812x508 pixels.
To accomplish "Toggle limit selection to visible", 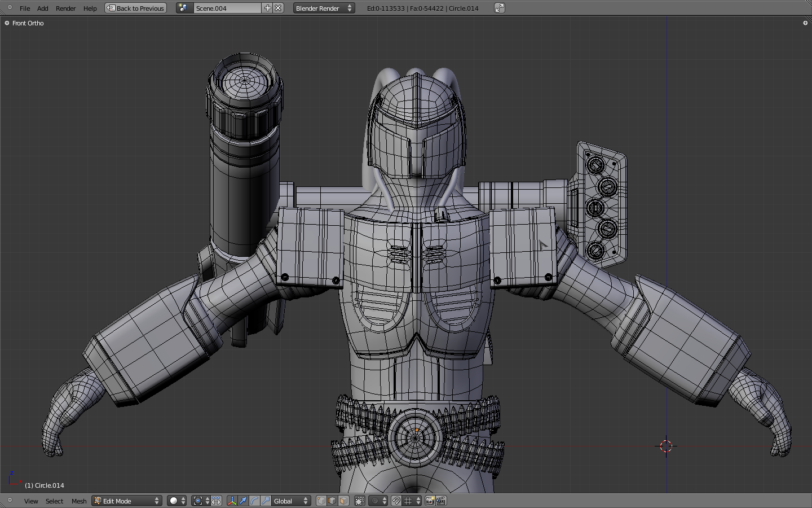I will point(360,501).
